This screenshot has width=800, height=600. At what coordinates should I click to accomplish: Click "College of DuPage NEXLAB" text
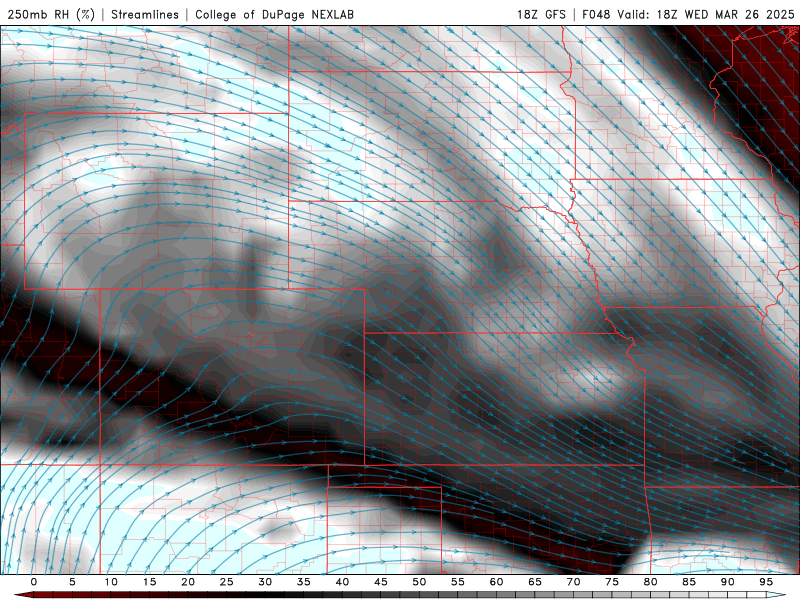pos(274,14)
